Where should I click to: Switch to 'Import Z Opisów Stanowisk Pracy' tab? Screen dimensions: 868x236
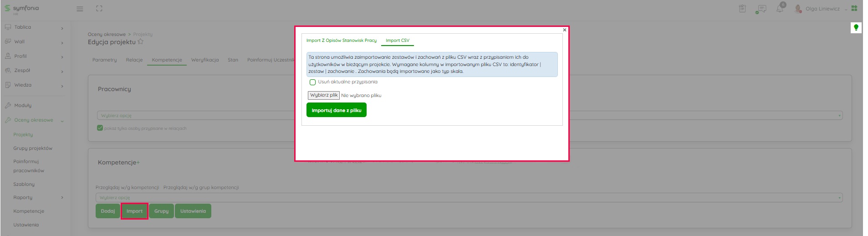[341, 41]
